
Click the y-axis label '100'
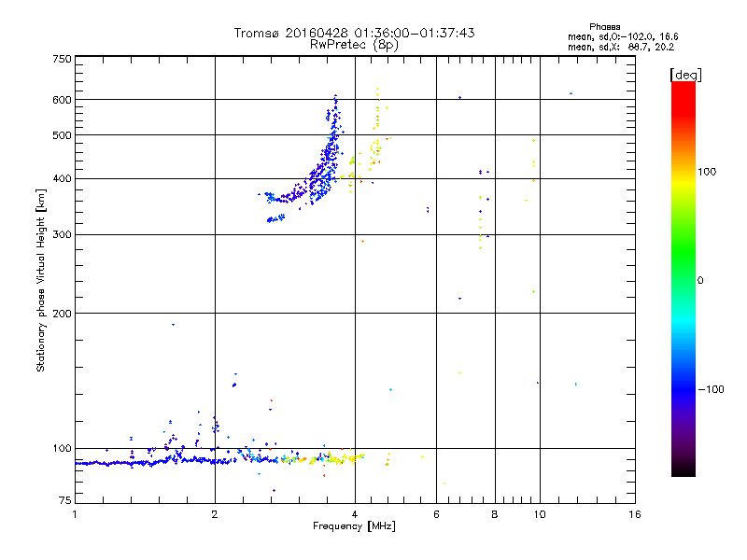click(62, 449)
